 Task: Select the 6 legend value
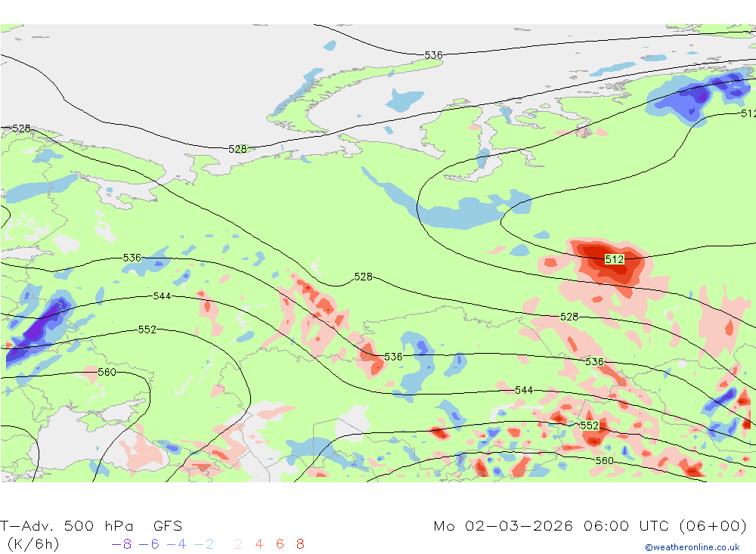pos(280,544)
